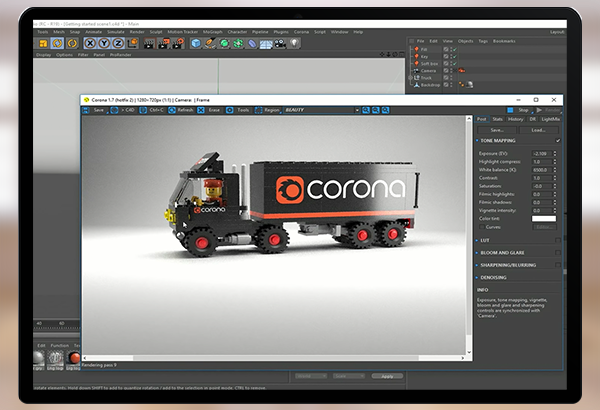Toggle the Curves checkbox
Viewport: 600px width, 410px height.
[482, 227]
